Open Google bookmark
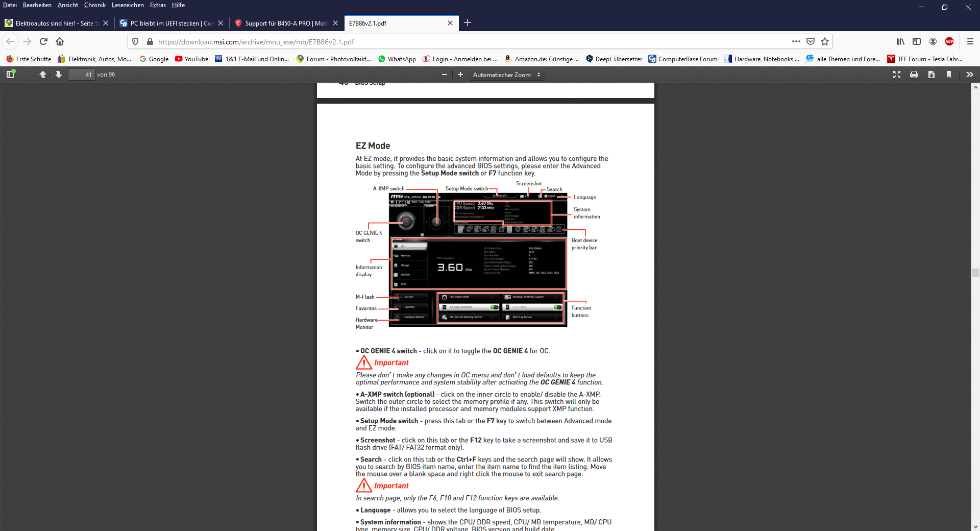Viewport: 980px width, 531px height. [x=154, y=59]
